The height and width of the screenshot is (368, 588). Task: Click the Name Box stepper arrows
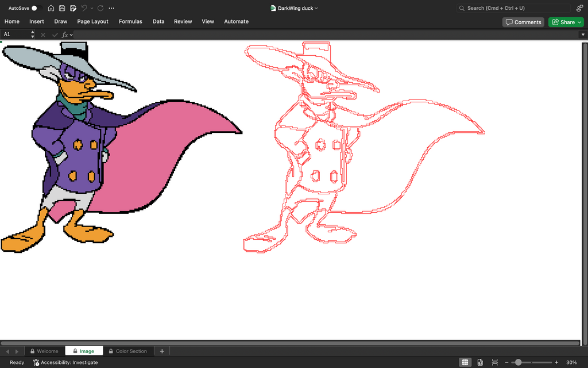[33, 34]
